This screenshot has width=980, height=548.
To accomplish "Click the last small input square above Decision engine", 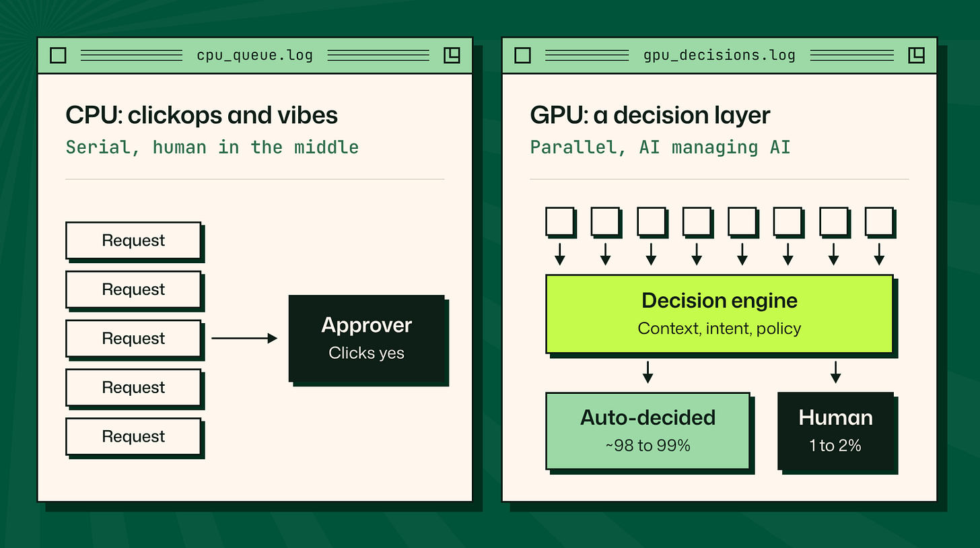I will tap(879, 221).
